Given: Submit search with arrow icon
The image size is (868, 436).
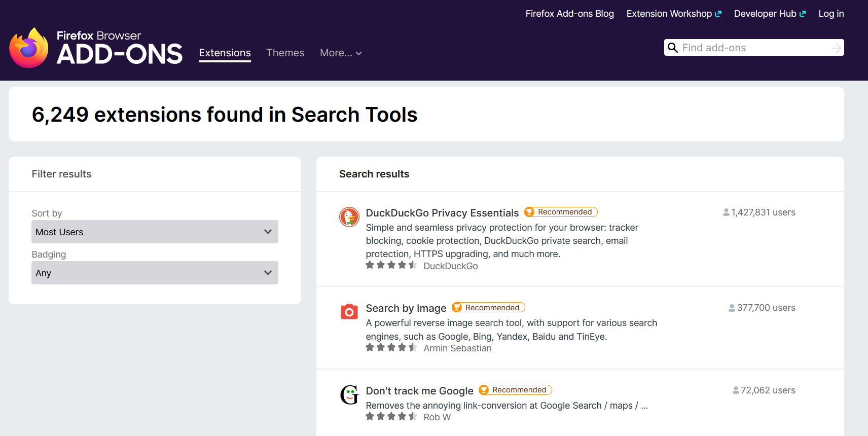Looking at the screenshot, I should (x=836, y=48).
